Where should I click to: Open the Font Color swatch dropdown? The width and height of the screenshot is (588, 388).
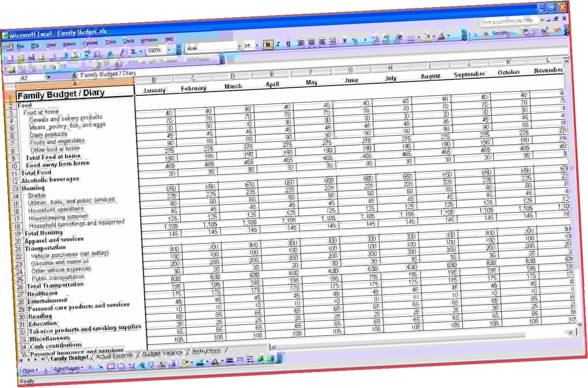[449, 38]
